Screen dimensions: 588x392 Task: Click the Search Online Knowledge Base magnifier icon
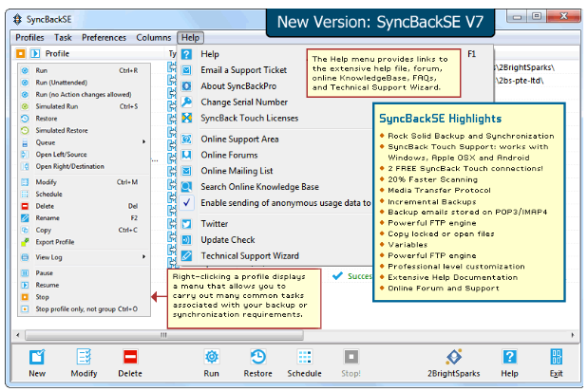point(186,187)
